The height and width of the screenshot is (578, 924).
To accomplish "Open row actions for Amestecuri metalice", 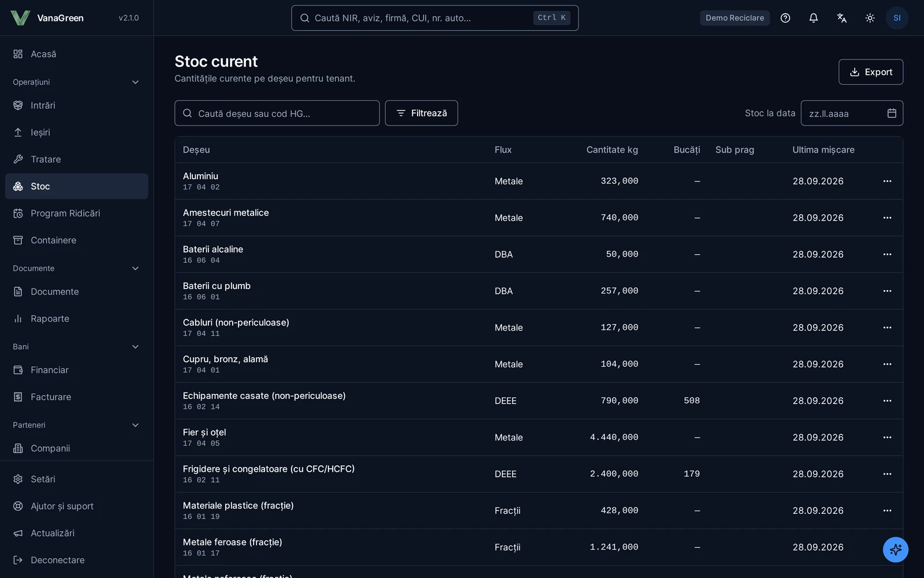I will click(887, 218).
